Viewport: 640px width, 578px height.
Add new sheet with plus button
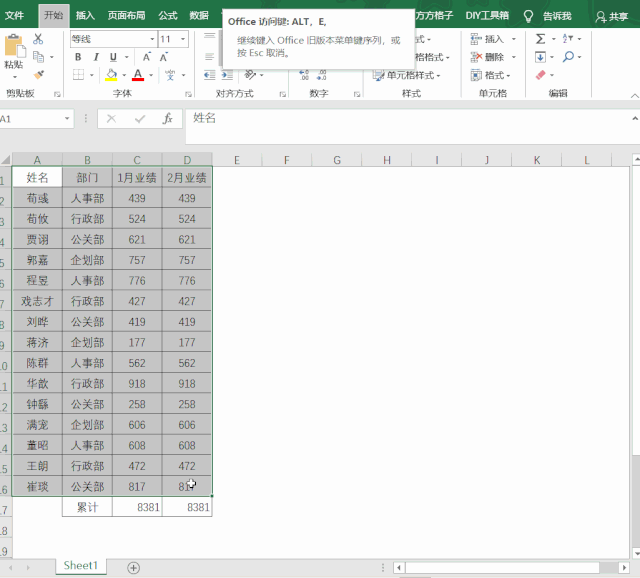coord(133,567)
